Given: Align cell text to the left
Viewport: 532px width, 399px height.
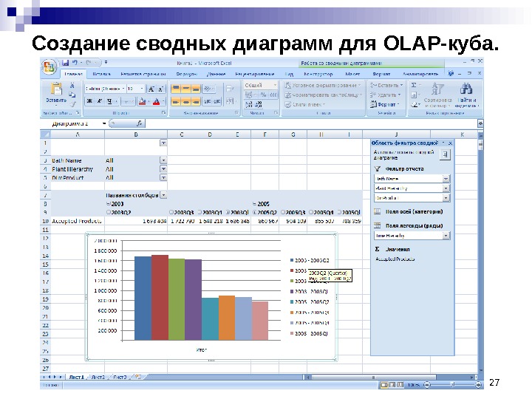Looking at the screenshot, I should [176, 101].
